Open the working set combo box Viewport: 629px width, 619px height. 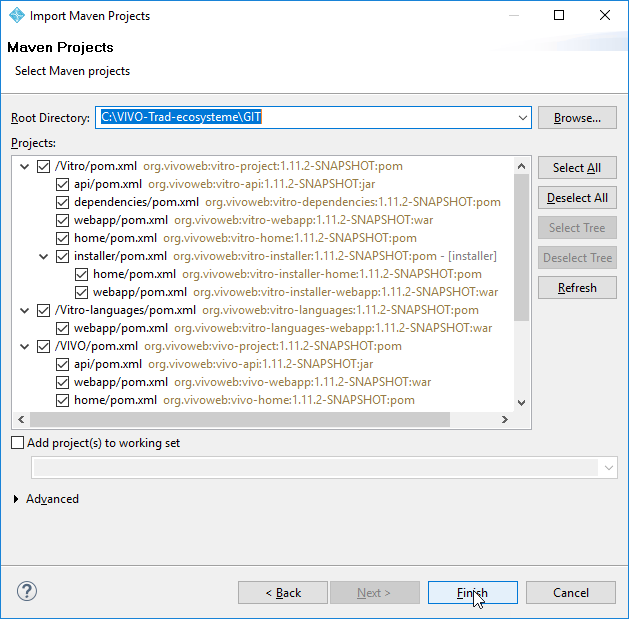point(324,468)
